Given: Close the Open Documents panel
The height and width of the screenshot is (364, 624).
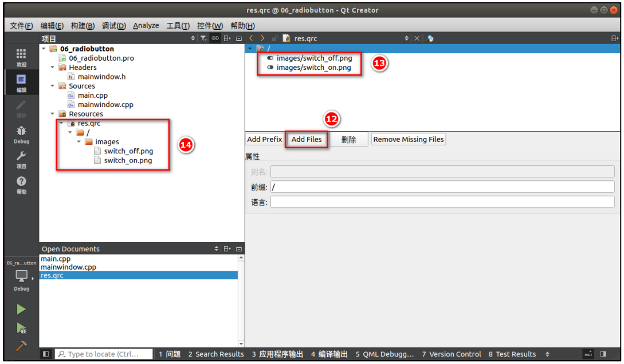Looking at the screenshot, I should pyautogui.click(x=239, y=249).
